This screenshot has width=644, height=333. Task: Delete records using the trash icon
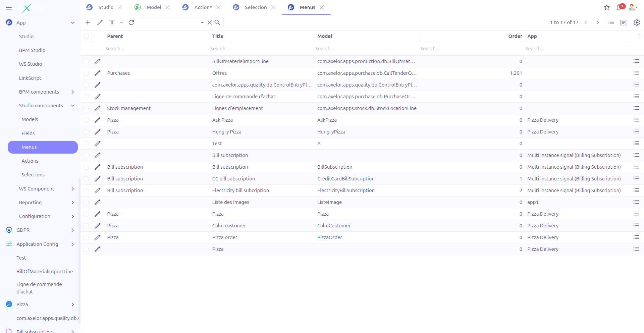click(112, 22)
